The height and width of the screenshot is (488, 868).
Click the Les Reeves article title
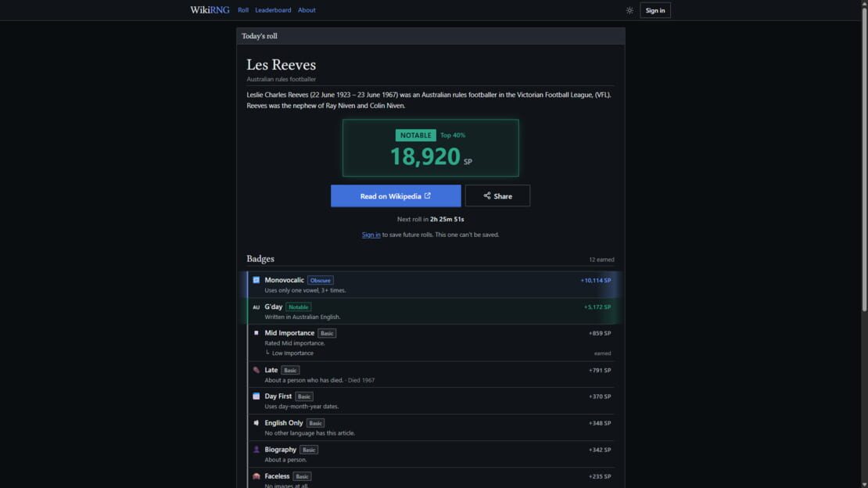click(282, 65)
